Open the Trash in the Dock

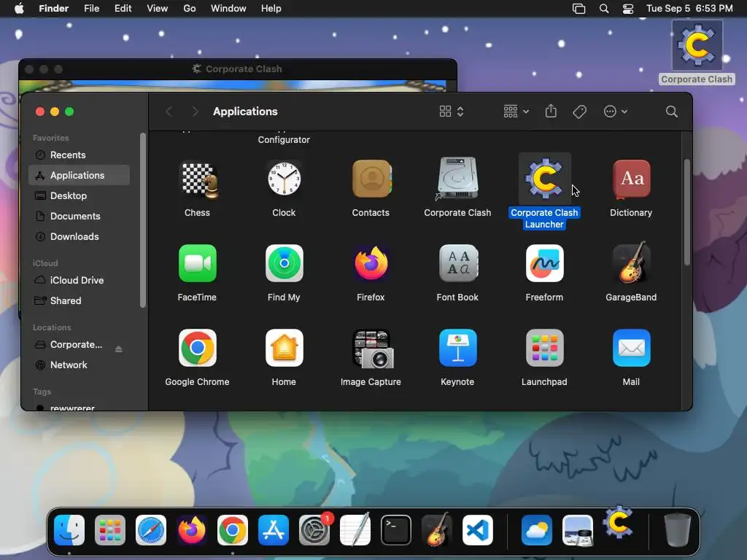678,529
